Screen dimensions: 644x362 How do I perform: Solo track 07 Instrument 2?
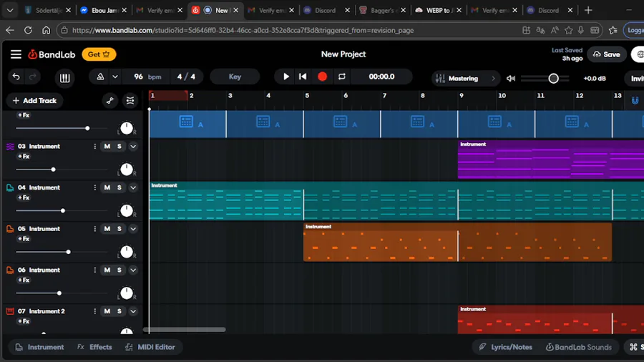pos(119,311)
